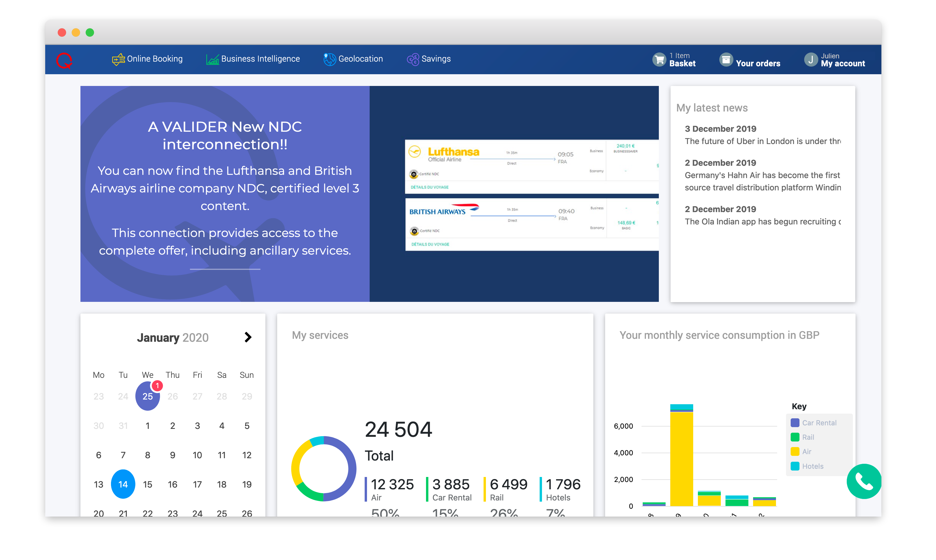Image resolution: width=936 pixels, height=560 pixels.
Task: Click the green phone call button
Action: tap(863, 481)
